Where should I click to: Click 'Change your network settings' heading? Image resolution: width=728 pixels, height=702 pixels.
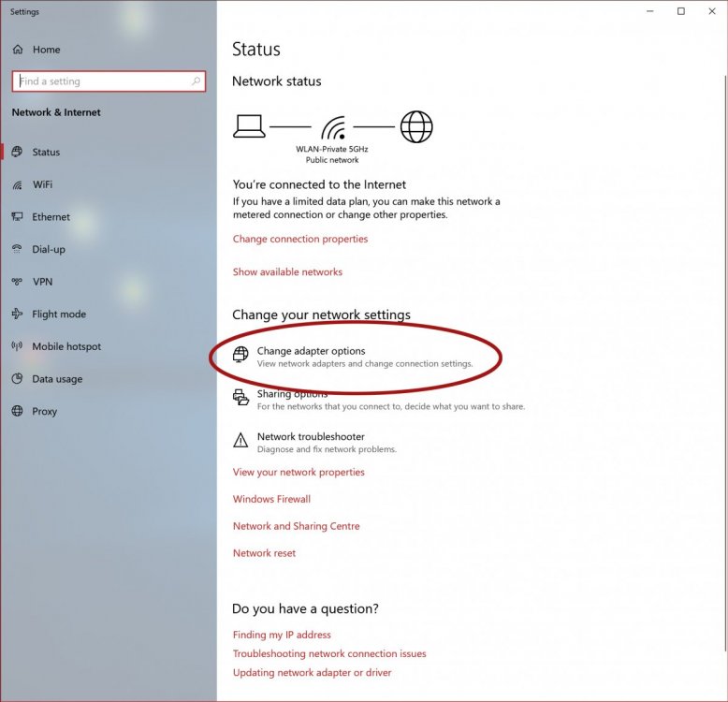click(321, 314)
